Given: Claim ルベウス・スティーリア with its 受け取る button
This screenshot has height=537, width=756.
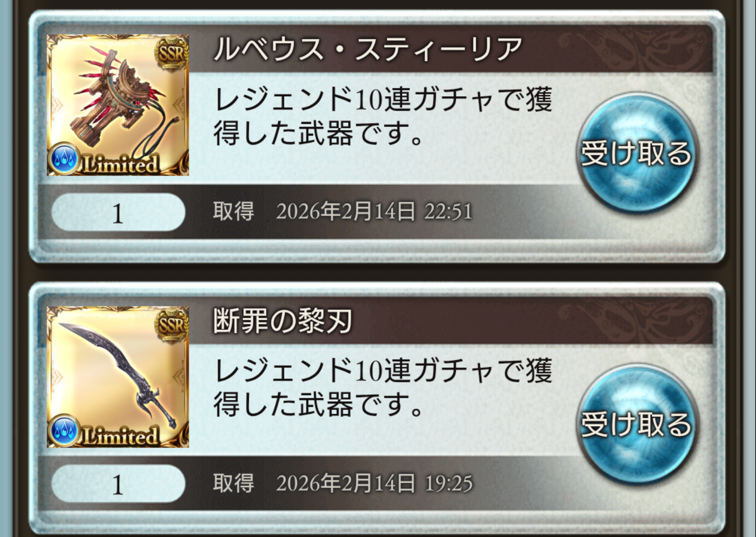Looking at the screenshot, I should click(x=636, y=153).
